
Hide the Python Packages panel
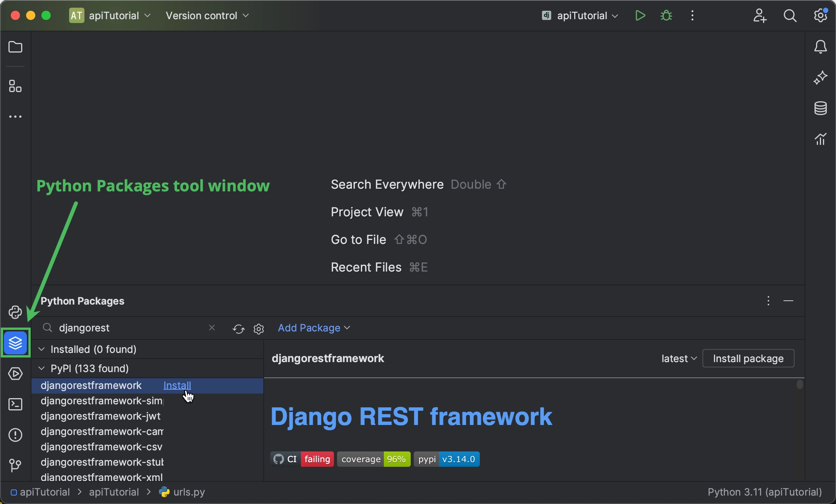(x=788, y=301)
